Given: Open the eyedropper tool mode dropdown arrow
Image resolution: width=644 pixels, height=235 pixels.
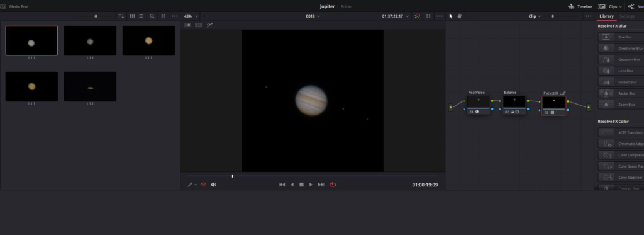Looking at the screenshot, I should 196,185.
